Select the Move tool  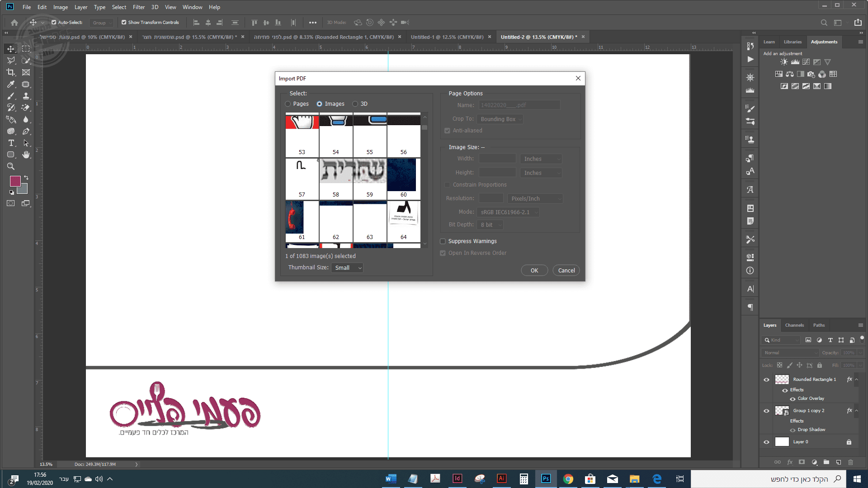coord(11,49)
